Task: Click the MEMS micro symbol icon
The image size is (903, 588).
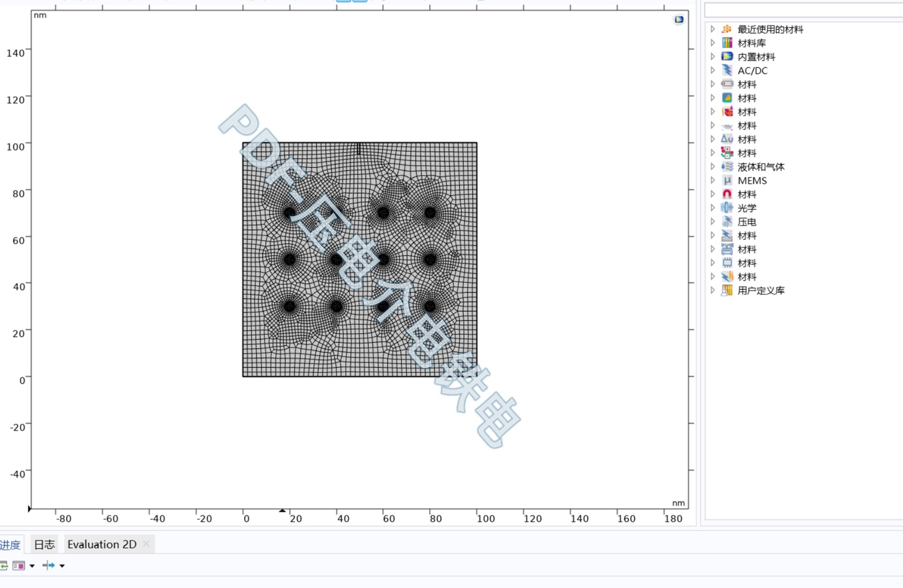Action: [727, 181]
